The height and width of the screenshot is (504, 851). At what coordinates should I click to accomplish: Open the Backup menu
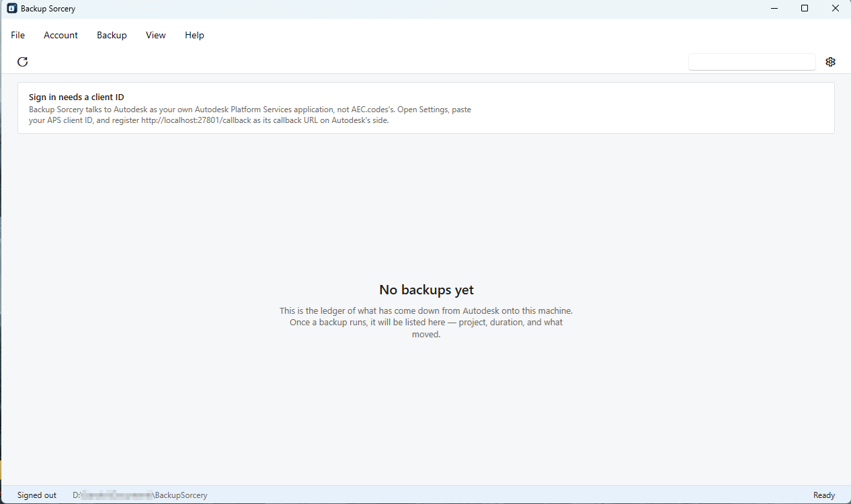[x=112, y=35]
